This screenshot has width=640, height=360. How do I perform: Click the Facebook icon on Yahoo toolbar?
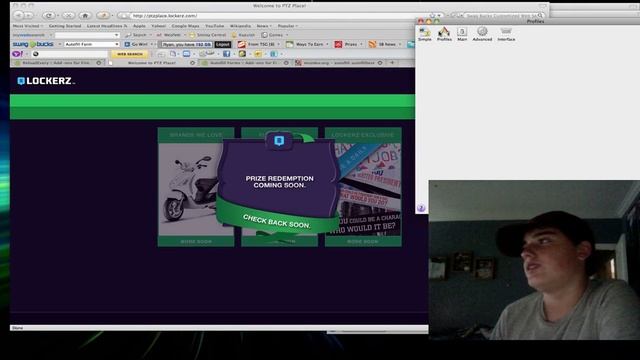(227, 54)
